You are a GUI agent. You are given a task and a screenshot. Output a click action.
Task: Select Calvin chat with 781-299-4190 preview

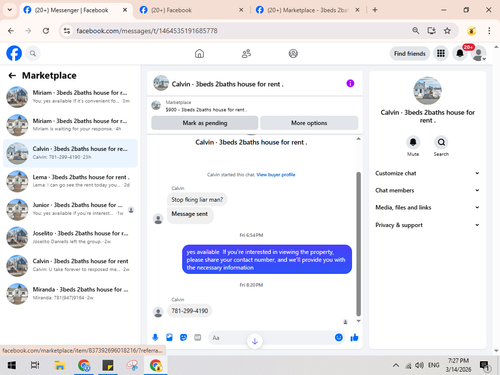(70, 153)
